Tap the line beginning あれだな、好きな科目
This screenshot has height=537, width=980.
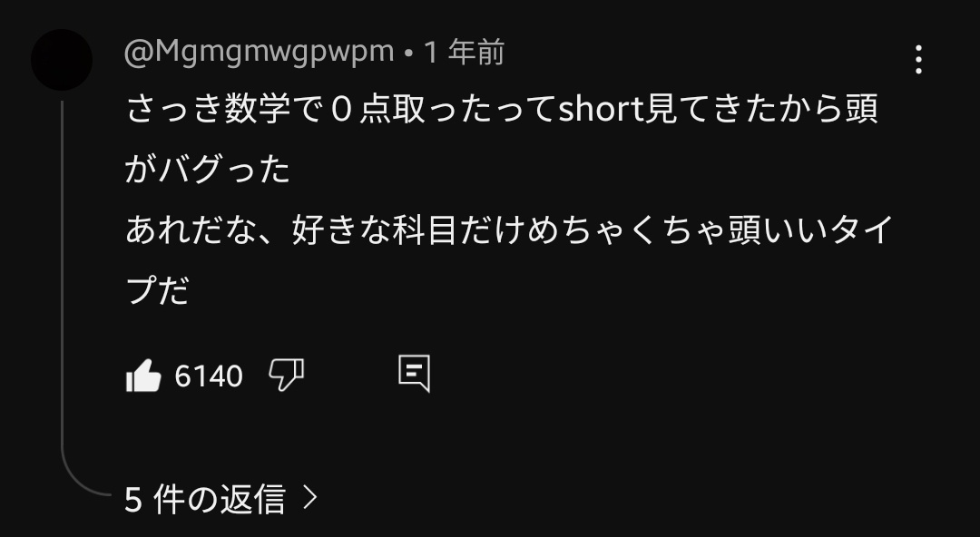(x=509, y=230)
